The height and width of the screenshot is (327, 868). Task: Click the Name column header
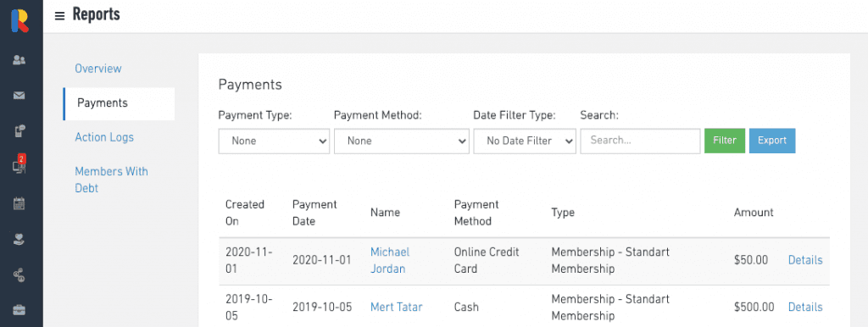pos(385,213)
